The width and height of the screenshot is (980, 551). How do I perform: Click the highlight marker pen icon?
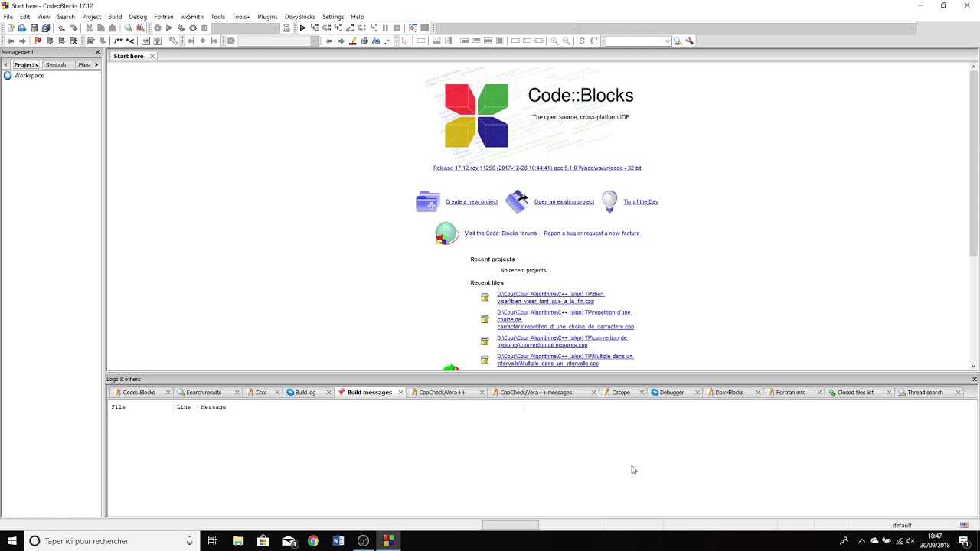coord(352,41)
